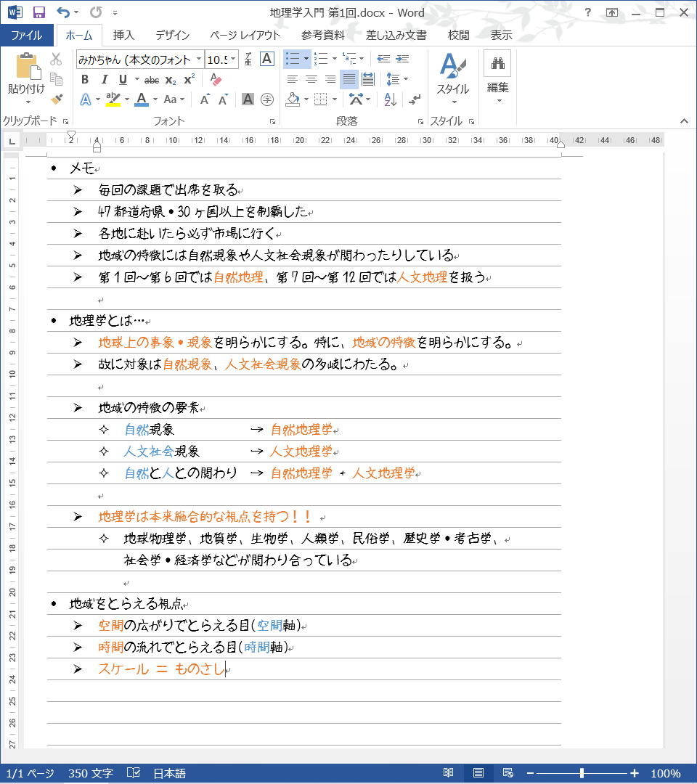Click the Cut scissors icon

57,60
